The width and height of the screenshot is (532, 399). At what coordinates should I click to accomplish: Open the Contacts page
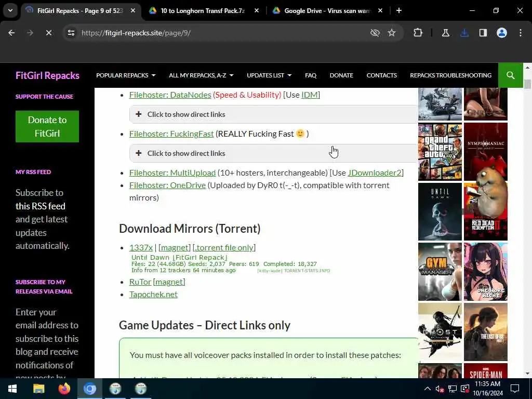(x=381, y=75)
